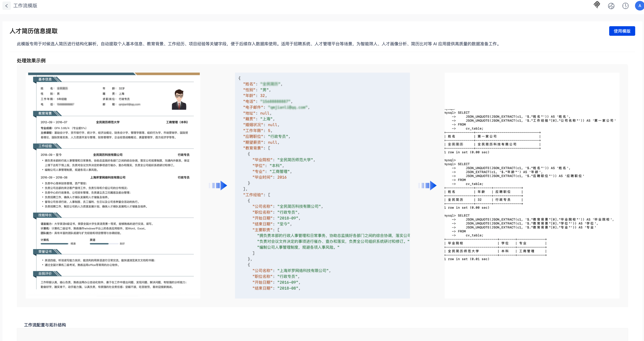
Task: Click the back arrow beside 工作流模版
Action: (7, 6)
